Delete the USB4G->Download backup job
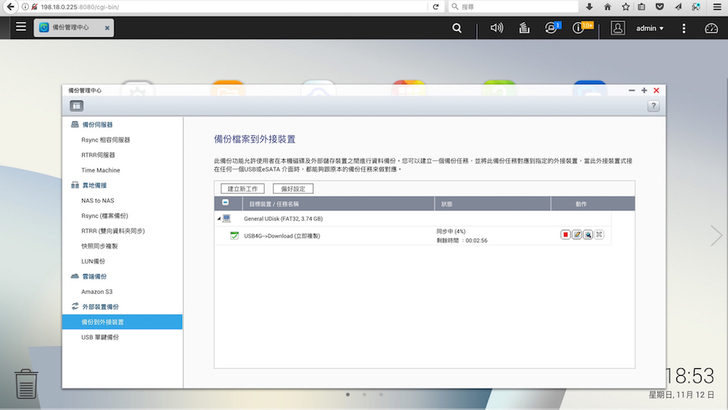 pos(600,235)
